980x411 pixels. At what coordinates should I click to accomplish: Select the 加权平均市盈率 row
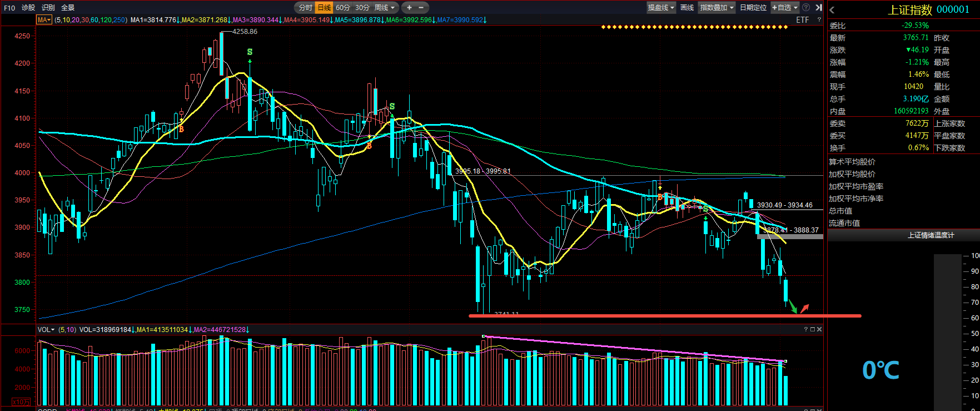click(x=856, y=186)
